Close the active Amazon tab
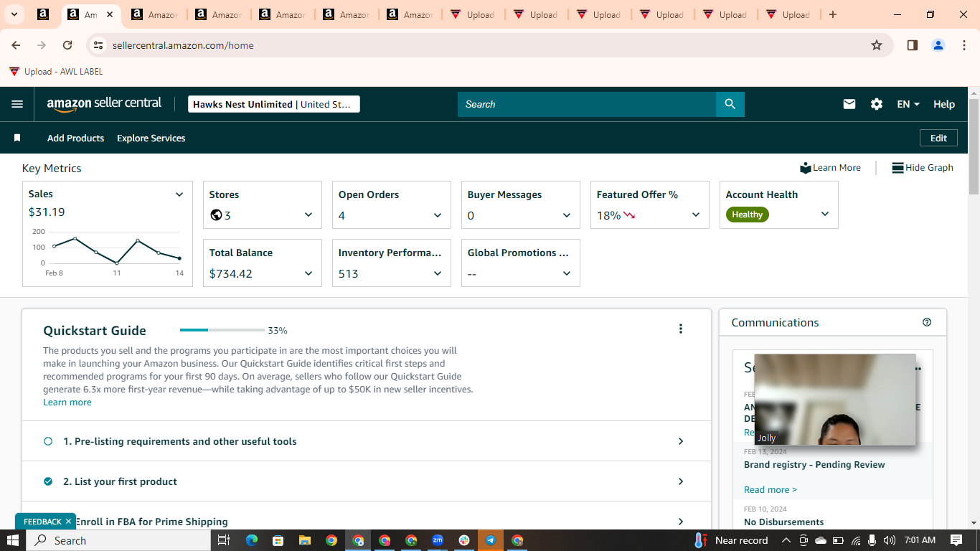This screenshot has height=551, width=980. [109, 14]
